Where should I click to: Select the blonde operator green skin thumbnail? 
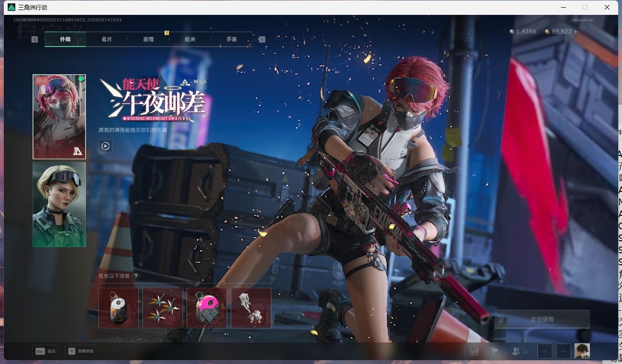tap(59, 204)
